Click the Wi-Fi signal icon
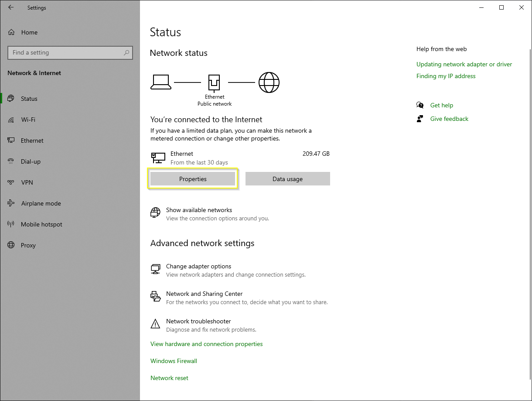532x401 pixels. [11, 120]
